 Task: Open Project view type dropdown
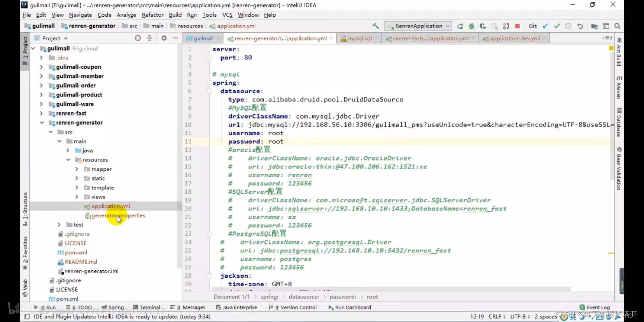66,38
